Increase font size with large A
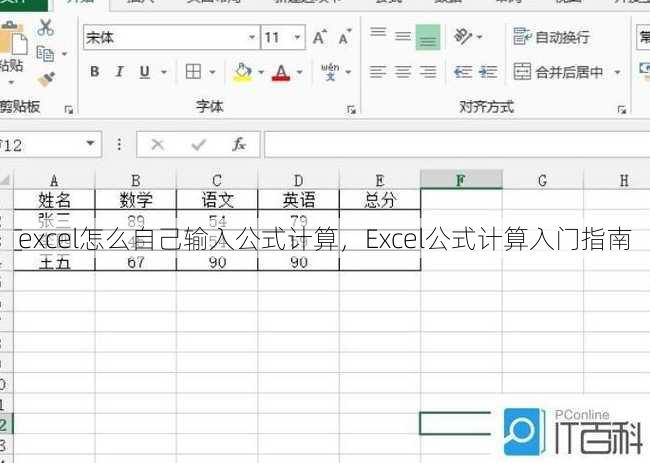Image resolution: width=650 pixels, height=463 pixels. 320,37
